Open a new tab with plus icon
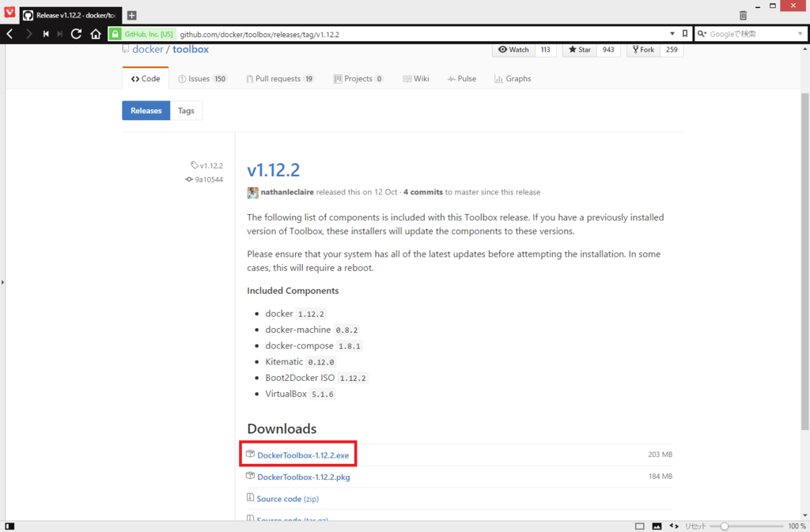The height and width of the screenshot is (532, 810). coord(132,16)
